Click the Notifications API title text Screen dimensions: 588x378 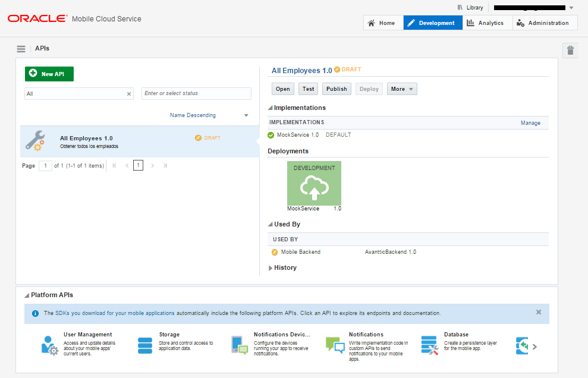[x=366, y=335]
